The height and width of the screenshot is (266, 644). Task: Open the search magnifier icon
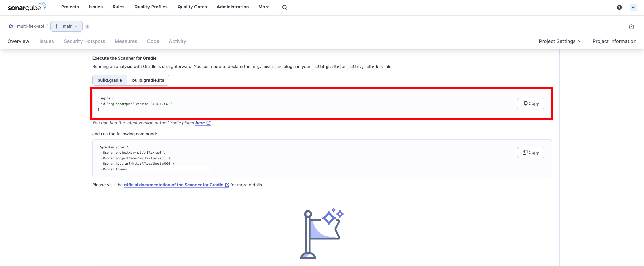(x=285, y=7)
